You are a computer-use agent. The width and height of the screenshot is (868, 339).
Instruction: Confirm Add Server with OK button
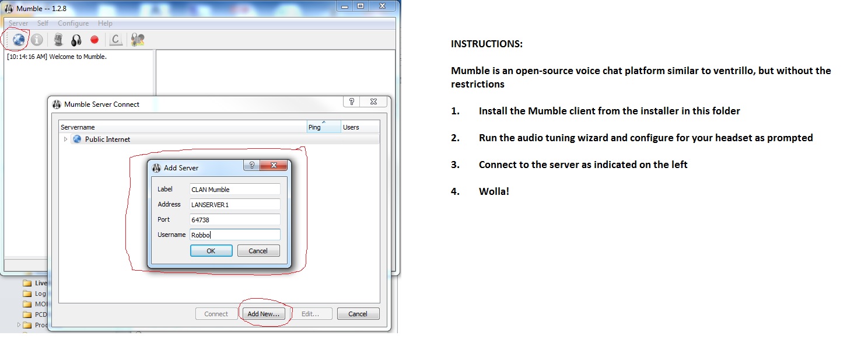211,251
